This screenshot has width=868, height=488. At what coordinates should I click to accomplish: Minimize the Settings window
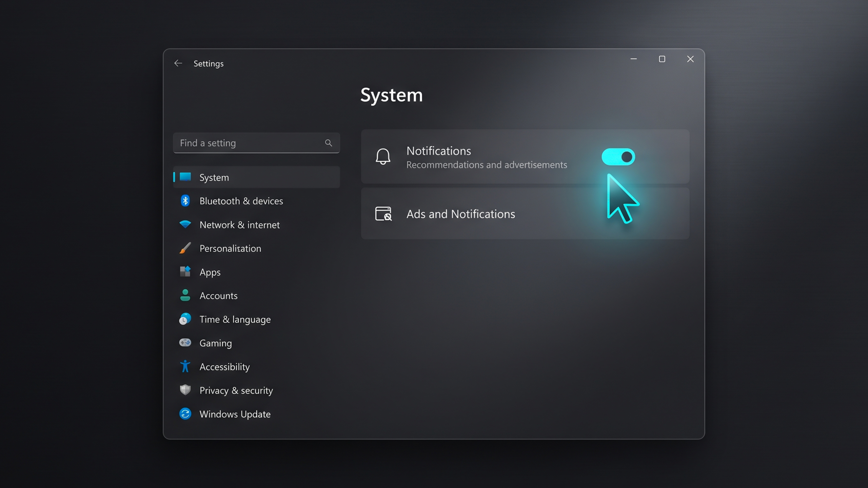tap(633, 59)
